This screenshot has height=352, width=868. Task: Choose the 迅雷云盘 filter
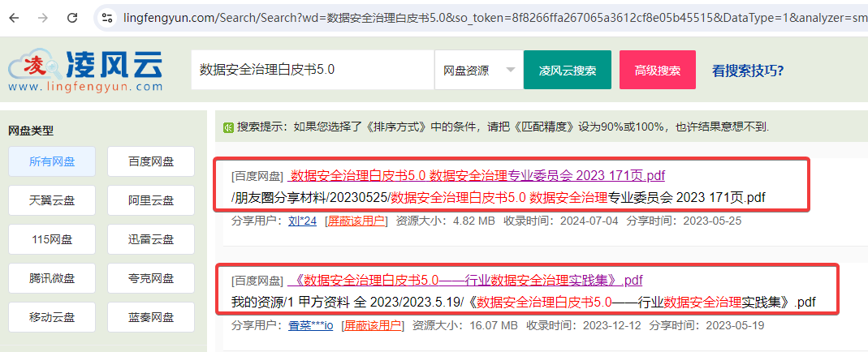(x=151, y=239)
